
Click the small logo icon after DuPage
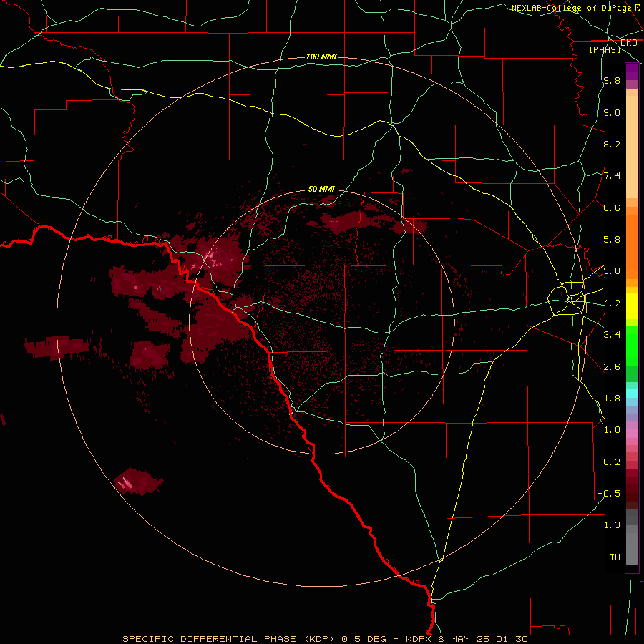pos(638,7)
